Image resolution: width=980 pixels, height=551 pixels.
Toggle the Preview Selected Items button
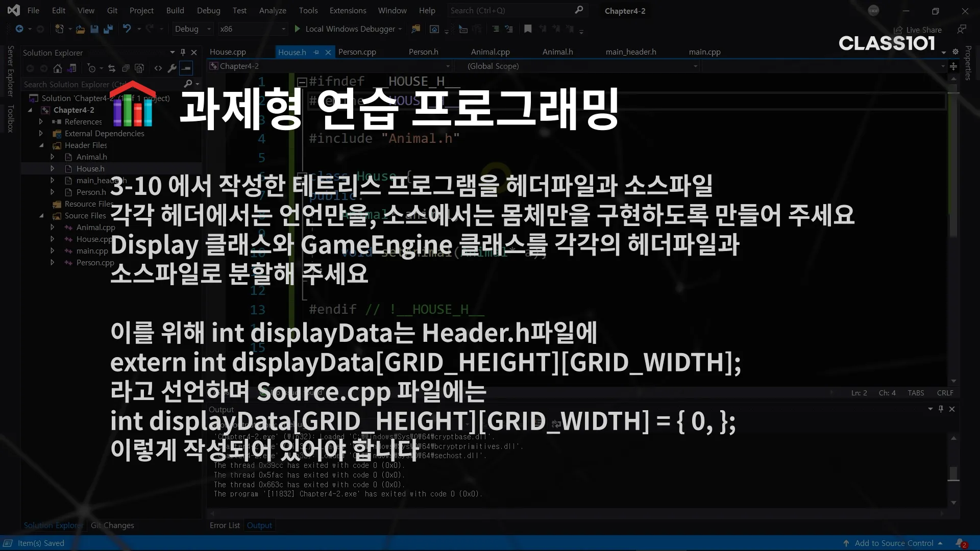(186, 68)
